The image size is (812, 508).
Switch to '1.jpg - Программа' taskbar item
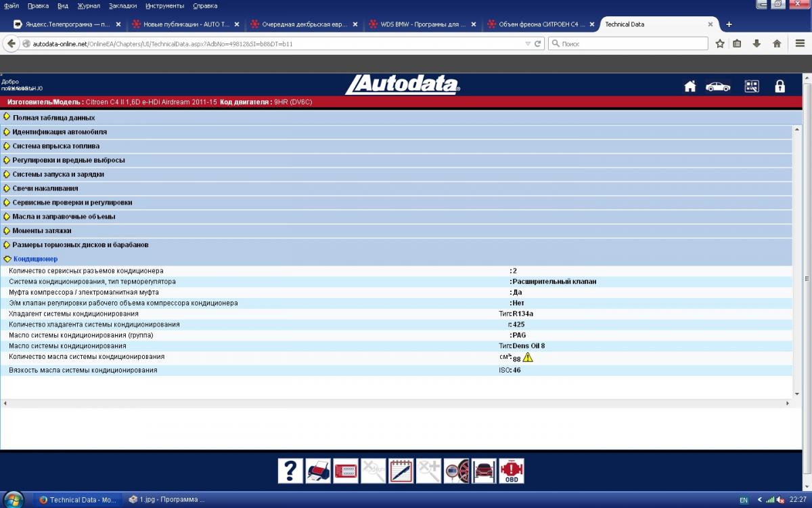click(168, 500)
